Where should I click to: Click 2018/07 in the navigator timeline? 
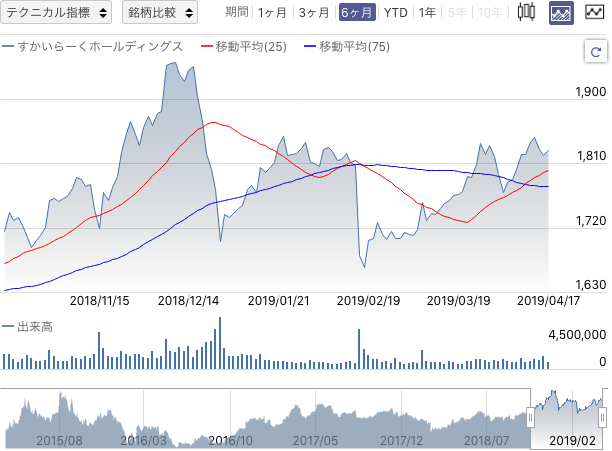coord(486,441)
